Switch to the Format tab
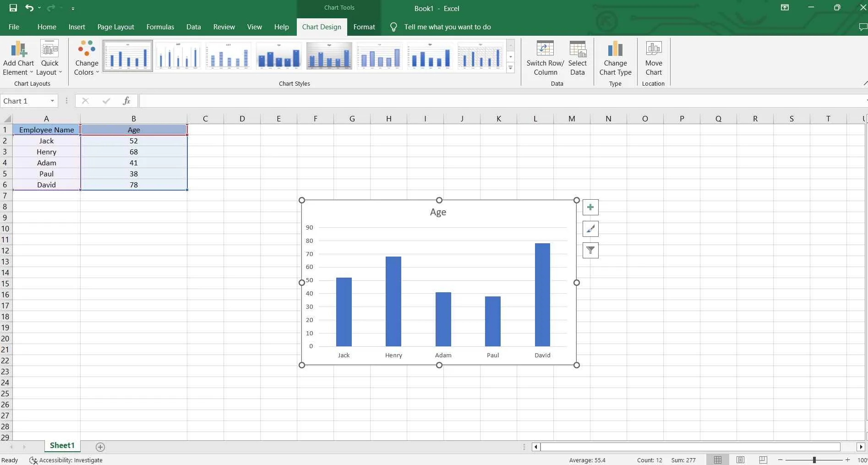 click(364, 27)
